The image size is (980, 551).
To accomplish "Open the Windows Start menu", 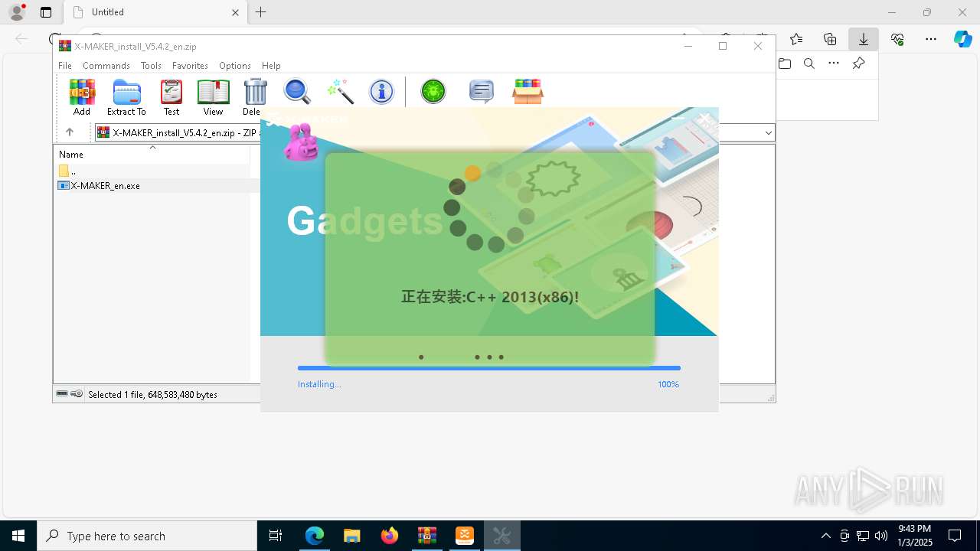I will 18,536.
